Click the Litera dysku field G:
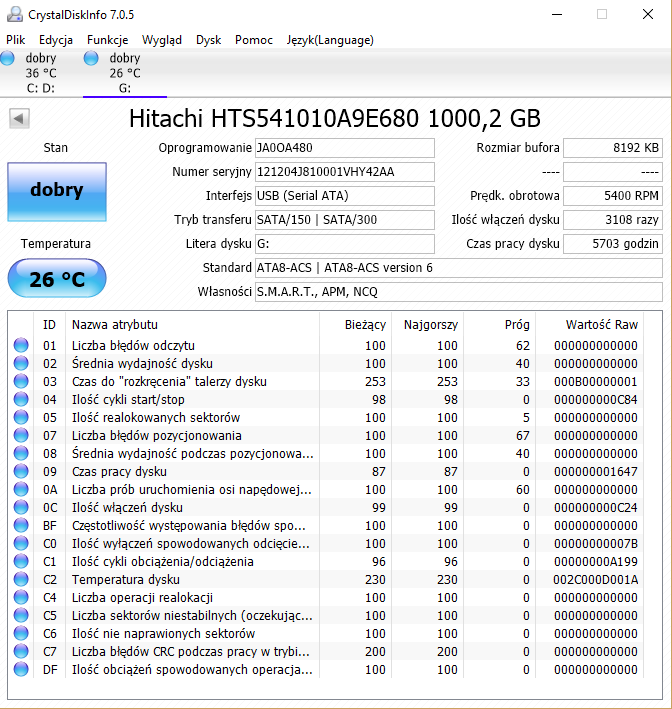The height and width of the screenshot is (709, 672). point(345,244)
